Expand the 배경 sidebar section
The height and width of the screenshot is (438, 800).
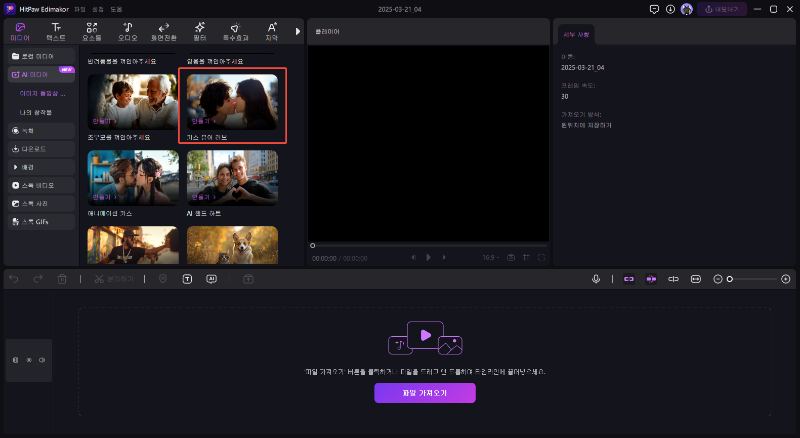tap(41, 167)
